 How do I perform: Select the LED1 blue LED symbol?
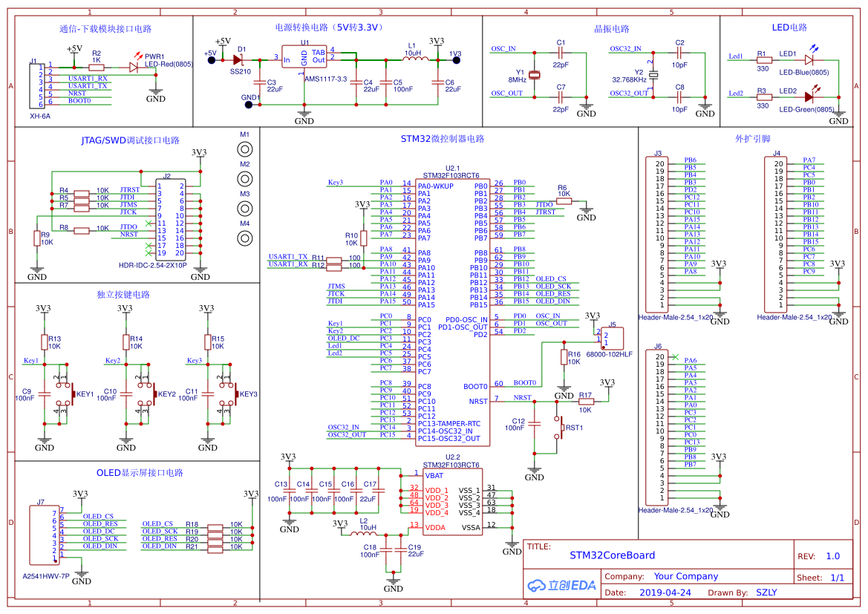809,59
